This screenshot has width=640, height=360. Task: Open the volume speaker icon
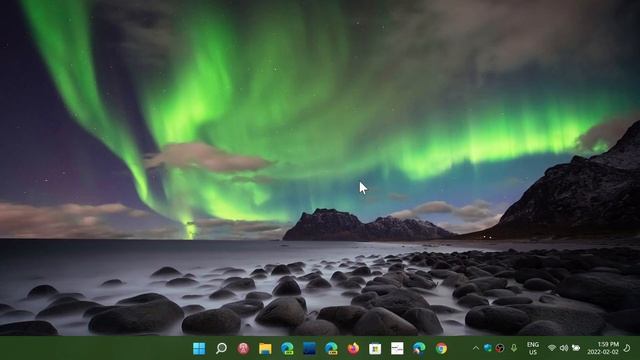tap(564, 348)
